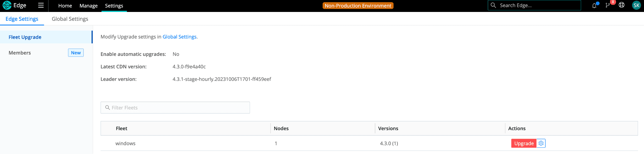Open the branch icon with 8 badge
This screenshot has width=644, height=154.
click(608, 5)
